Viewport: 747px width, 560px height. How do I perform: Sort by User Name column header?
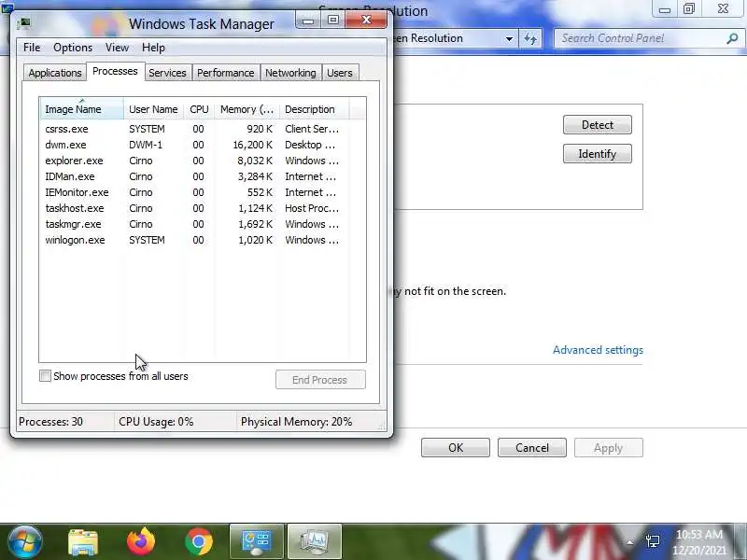(x=153, y=109)
